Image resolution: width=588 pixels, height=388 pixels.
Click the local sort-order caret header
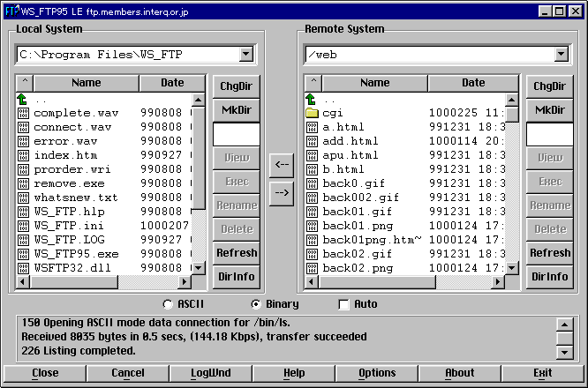pyautogui.click(x=25, y=83)
